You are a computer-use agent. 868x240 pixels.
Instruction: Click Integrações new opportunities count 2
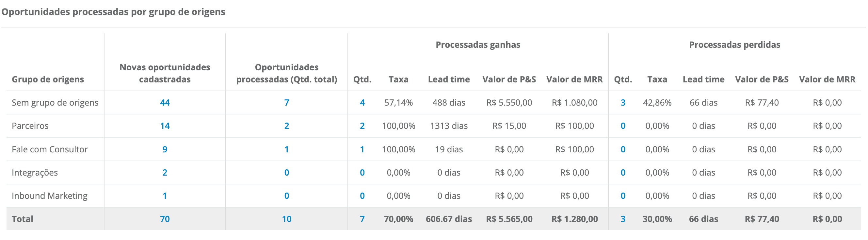(x=165, y=173)
